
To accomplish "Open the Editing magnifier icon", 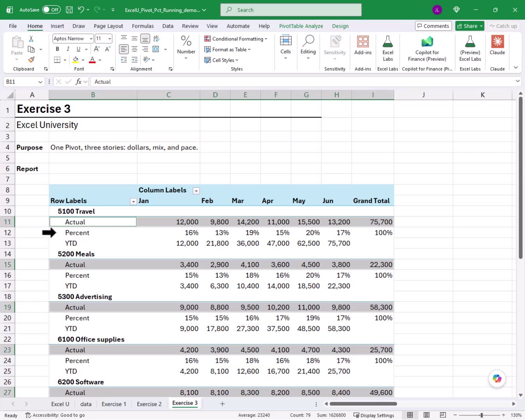I will click(308, 40).
